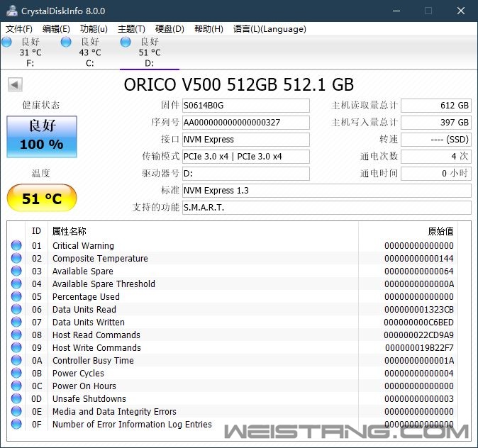The image size is (478, 448).
Task: Click the status orb for Power On Hours
Action: click(x=16, y=386)
